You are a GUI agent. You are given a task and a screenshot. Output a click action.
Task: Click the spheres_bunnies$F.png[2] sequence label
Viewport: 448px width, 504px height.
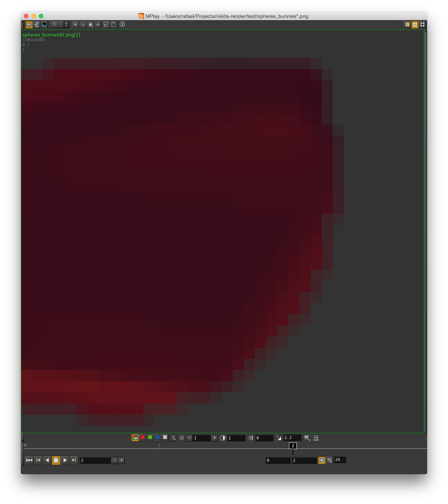pyautogui.click(x=51, y=35)
